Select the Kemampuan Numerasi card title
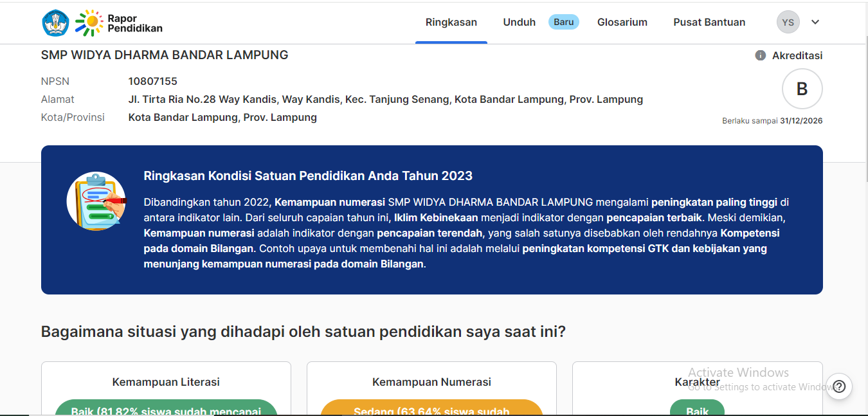868x416 pixels. pyautogui.click(x=431, y=382)
